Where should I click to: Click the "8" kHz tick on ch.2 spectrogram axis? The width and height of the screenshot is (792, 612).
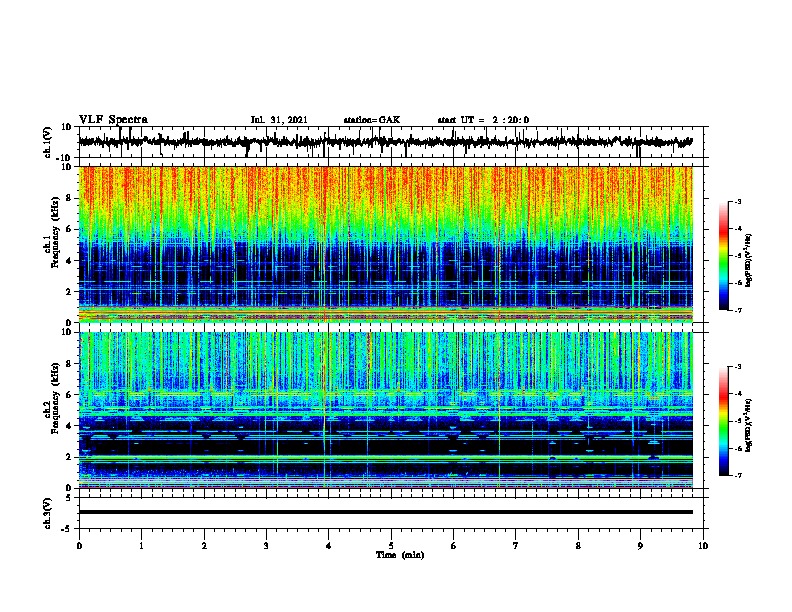(69, 364)
